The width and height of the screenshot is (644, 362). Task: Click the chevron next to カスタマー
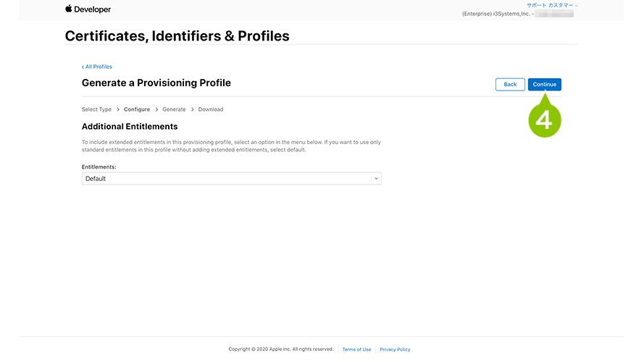click(577, 6)
